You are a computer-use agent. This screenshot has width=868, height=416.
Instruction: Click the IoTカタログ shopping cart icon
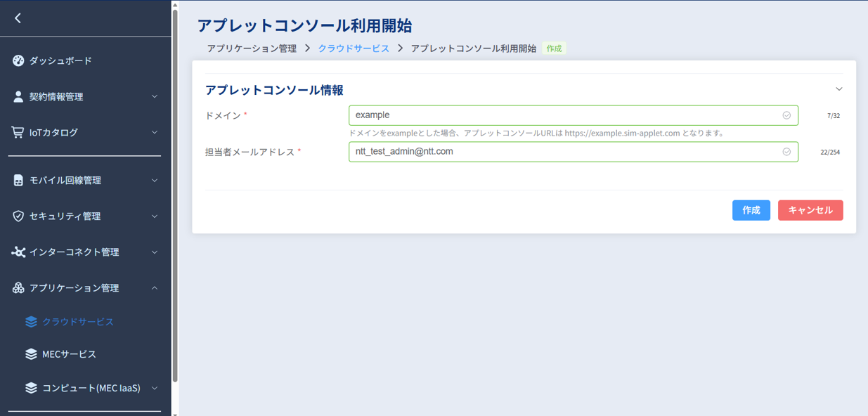[x=18, y=132]
